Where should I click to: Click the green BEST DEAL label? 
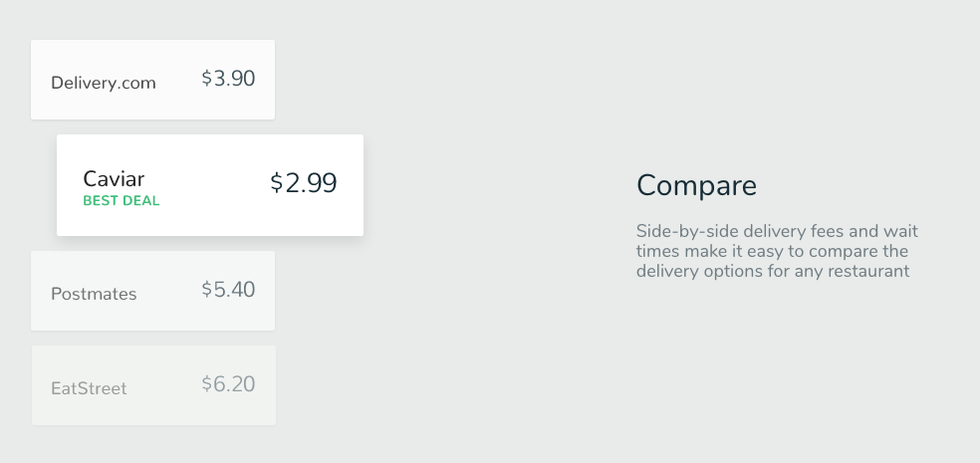(122, 201)
